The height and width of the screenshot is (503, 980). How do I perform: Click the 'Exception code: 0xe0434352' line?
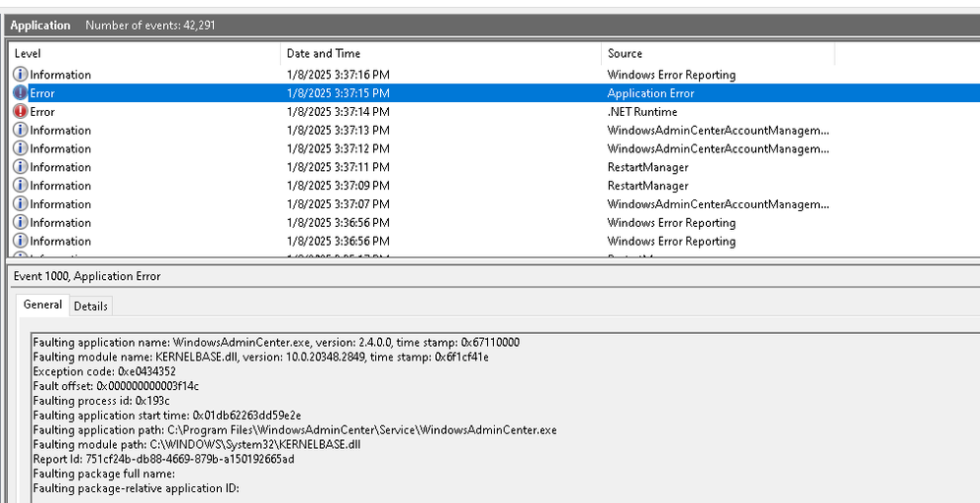(x=104, y=371)
